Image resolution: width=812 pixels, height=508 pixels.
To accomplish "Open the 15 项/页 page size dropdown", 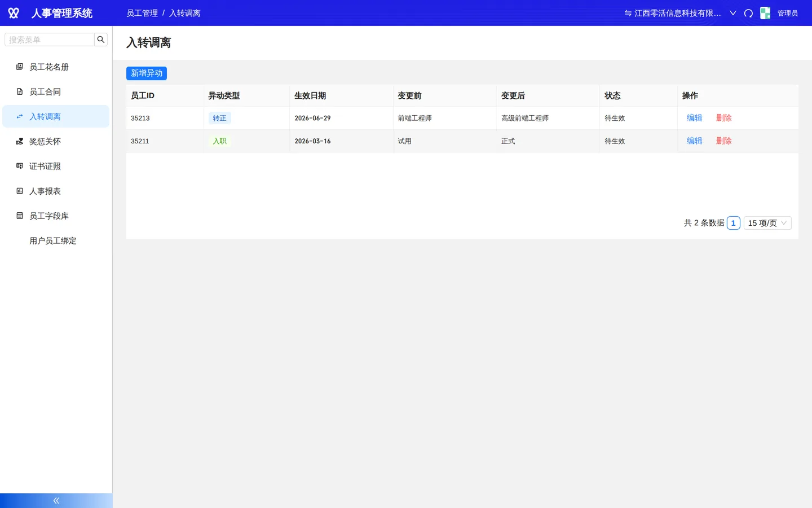I will pyautogui.click(x=767, y=223).
